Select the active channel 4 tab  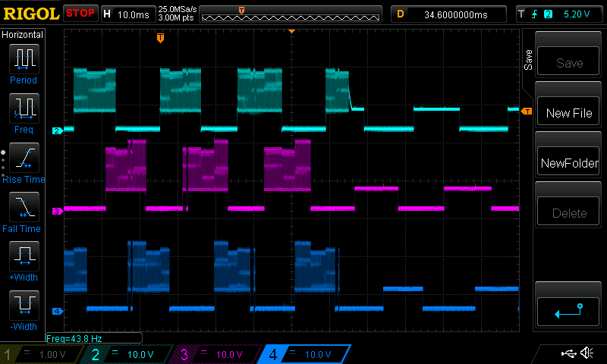coord(304,354)
